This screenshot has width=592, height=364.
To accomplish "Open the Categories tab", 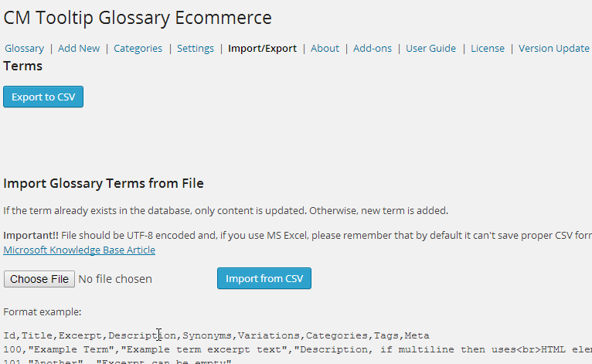I will [138, 49].
